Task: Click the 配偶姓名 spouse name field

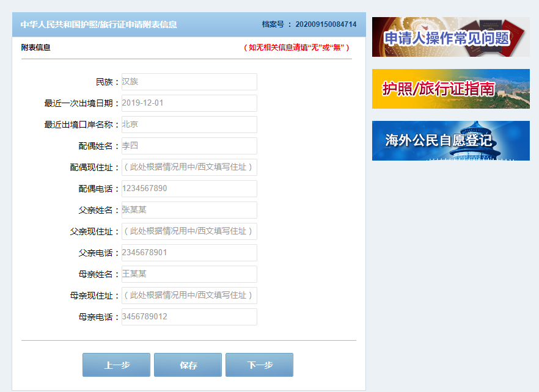Action: coord(189,146)
